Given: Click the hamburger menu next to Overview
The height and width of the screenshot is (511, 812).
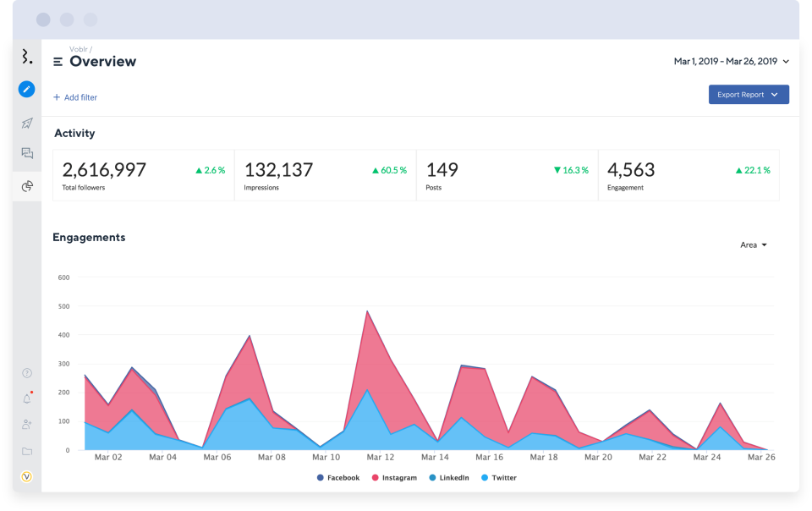Looking at the screenshot, I should (56, 61).
